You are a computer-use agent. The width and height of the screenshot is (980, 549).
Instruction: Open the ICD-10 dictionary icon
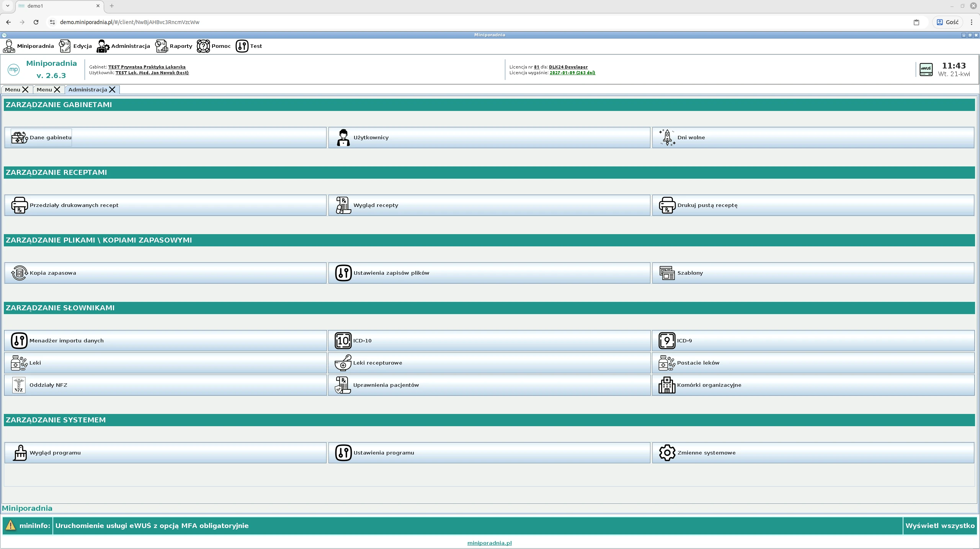[343, 340]
